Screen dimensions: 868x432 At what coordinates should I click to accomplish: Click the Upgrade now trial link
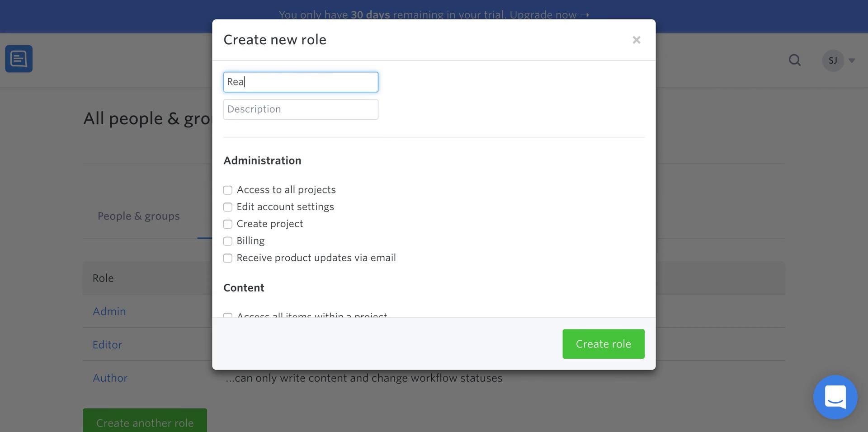[x=549, y=14]
